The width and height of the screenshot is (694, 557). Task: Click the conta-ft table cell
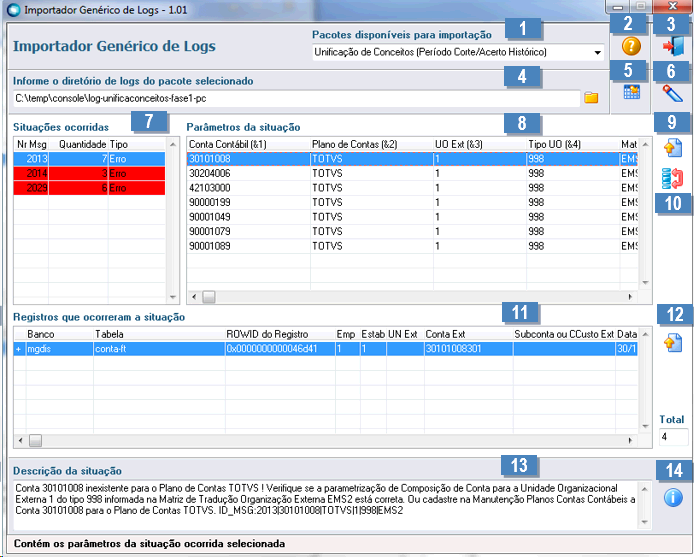(159, 349)
